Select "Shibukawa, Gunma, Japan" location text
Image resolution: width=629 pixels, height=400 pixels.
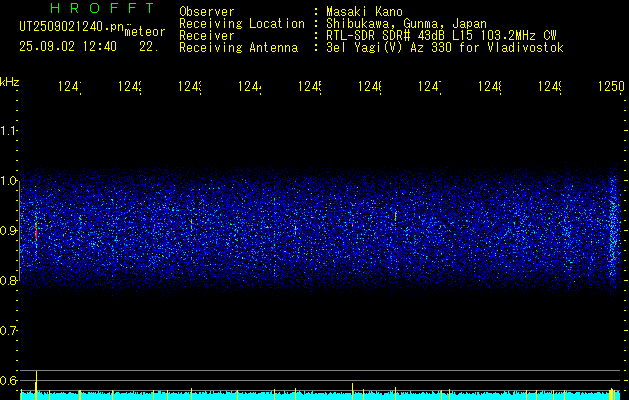(x=406, y=24)
